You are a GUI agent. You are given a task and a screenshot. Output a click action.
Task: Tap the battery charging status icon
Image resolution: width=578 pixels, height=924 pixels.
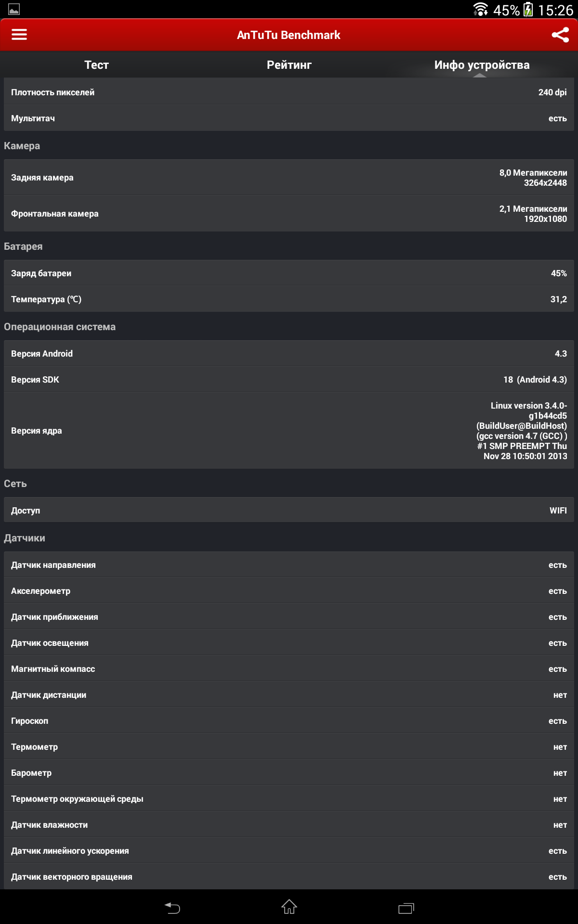click(528, 9)
